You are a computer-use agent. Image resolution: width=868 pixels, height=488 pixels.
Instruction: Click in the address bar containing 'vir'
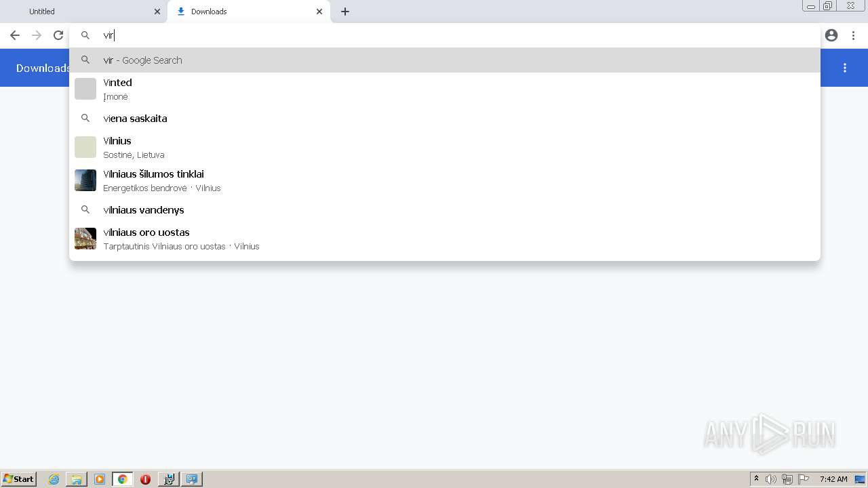(x=445, y=35)
